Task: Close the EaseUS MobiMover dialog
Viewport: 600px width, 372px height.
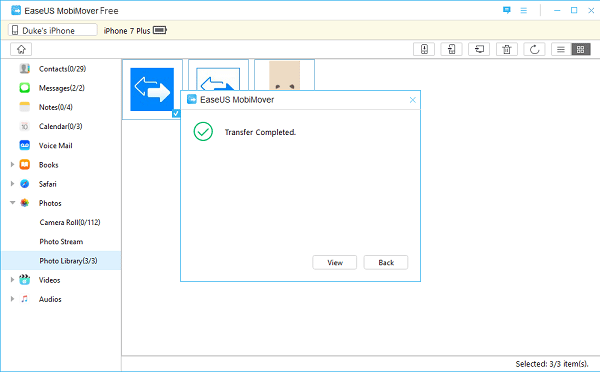Action: pos(412,100)
